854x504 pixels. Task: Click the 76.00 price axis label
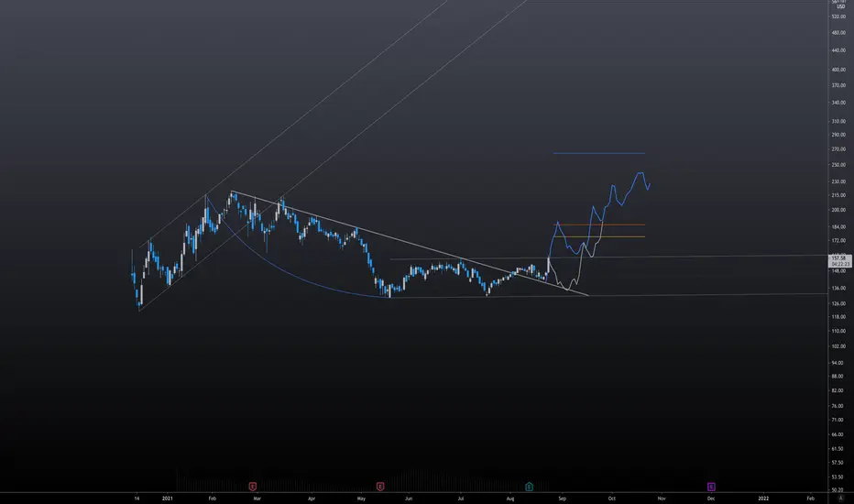838,406
